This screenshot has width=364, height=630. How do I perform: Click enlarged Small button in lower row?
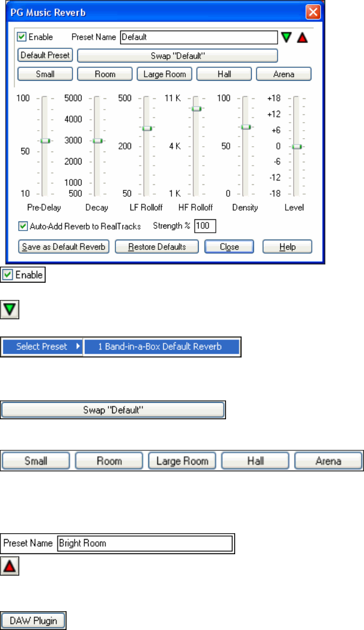coord(36,461)
